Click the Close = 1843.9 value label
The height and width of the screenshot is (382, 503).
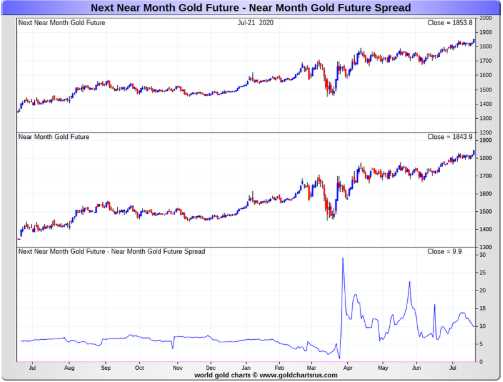450,137
